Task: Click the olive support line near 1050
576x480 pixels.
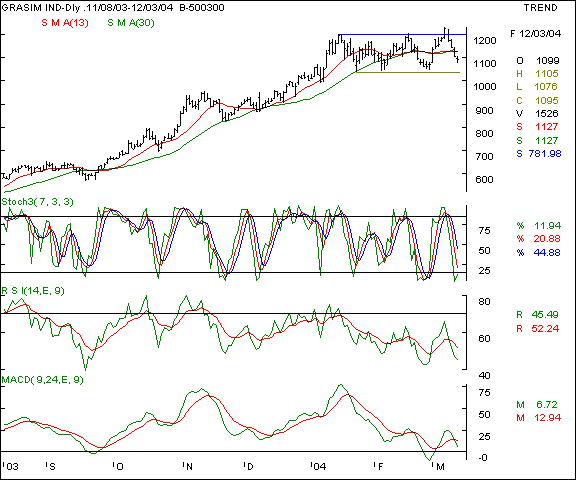Action: tap(408, 72)
